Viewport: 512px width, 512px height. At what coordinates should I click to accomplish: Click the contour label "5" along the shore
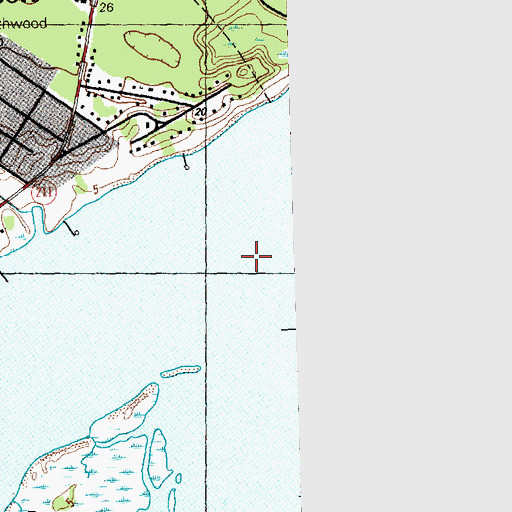pos(96,190)
